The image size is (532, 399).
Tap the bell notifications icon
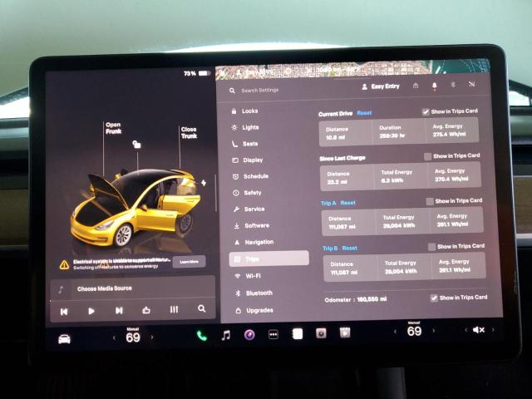(434, 86)
